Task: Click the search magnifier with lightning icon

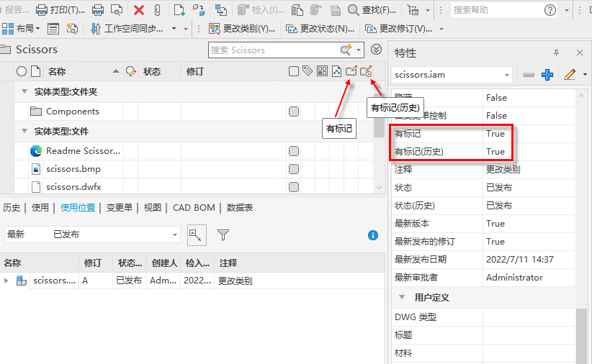Action: tap(346, 50)
